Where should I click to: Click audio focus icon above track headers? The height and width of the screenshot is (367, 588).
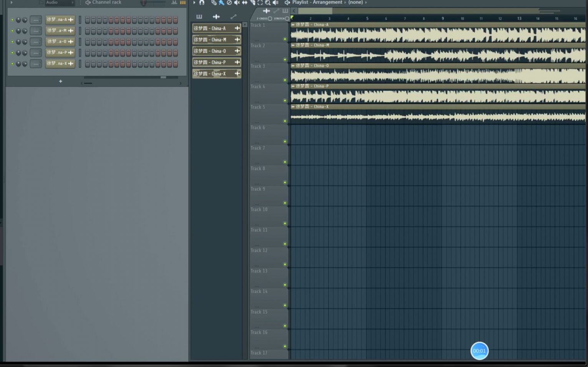pyautogui.click(x=266, y=11)
